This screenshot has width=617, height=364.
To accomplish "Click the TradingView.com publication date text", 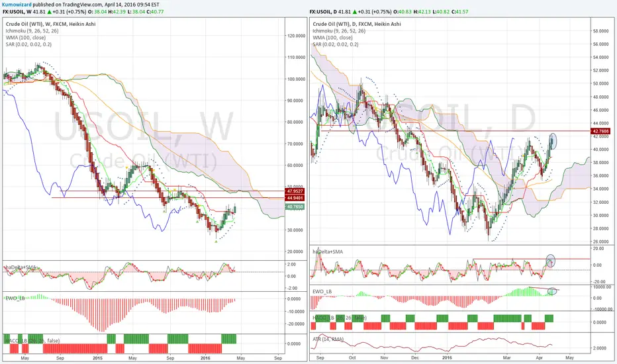I will [x=111, y=5].
